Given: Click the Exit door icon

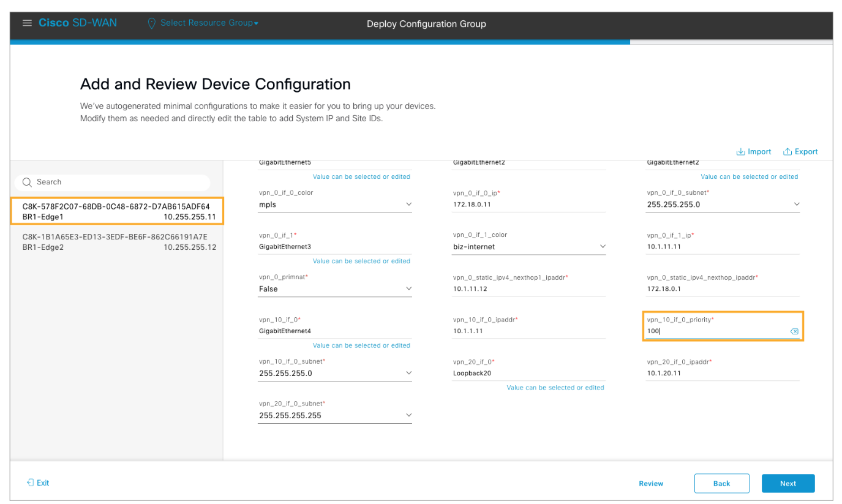Looking at the screenshot, I should [x=30, y=483].
